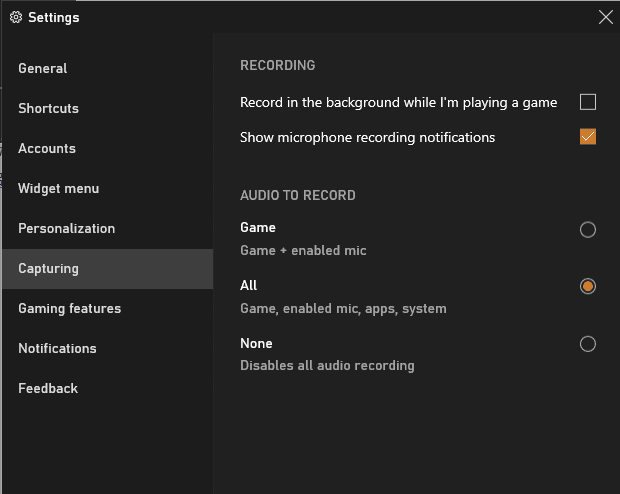The image size is (620, 494).
Task: Navigate to Notifications settings
Action: coord(57,348)
